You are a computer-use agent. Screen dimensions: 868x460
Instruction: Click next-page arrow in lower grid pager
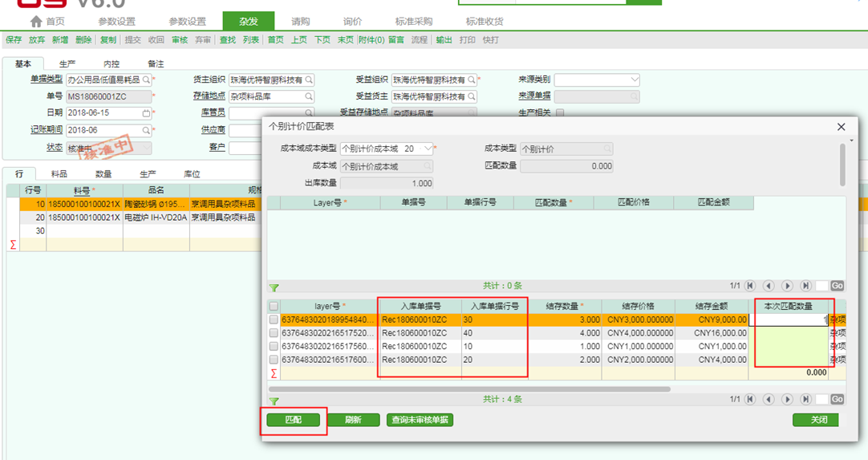click(787, 399)
